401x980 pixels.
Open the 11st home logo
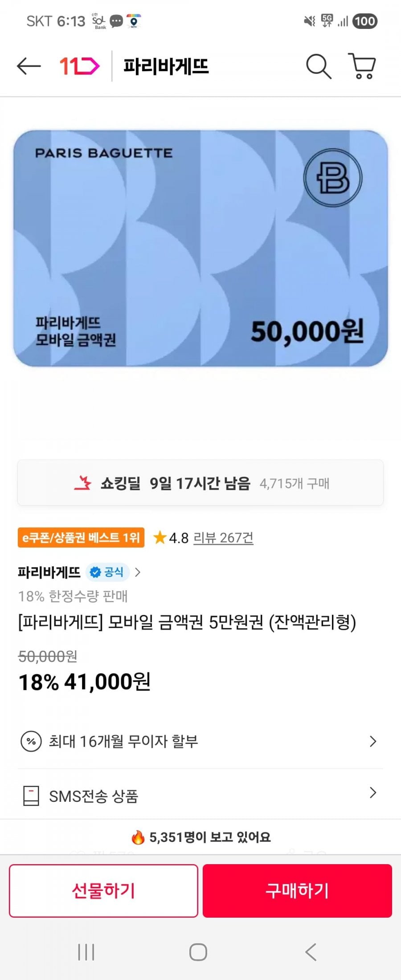tap(79, 66)
